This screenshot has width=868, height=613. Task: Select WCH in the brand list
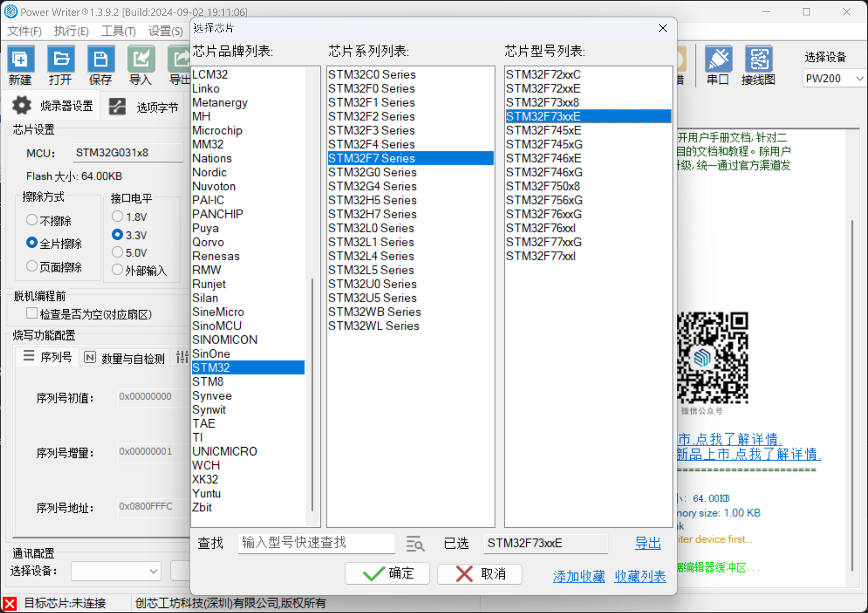coord(248,465)
